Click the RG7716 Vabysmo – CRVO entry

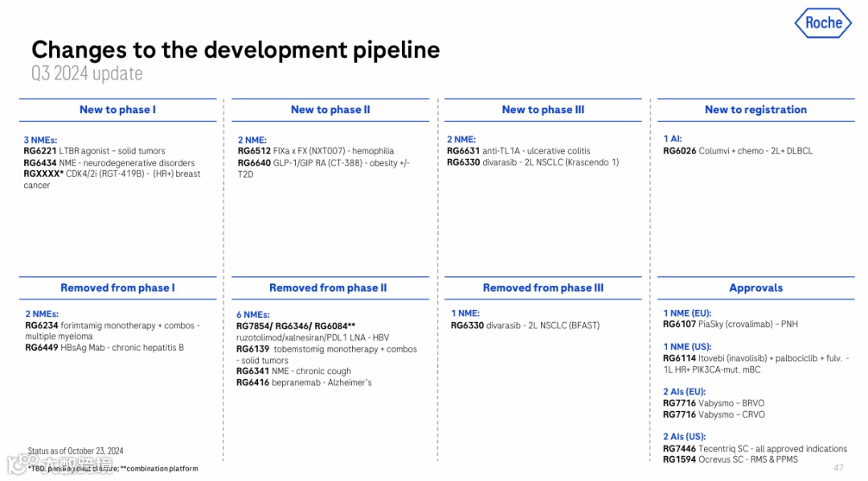[714, 414]
